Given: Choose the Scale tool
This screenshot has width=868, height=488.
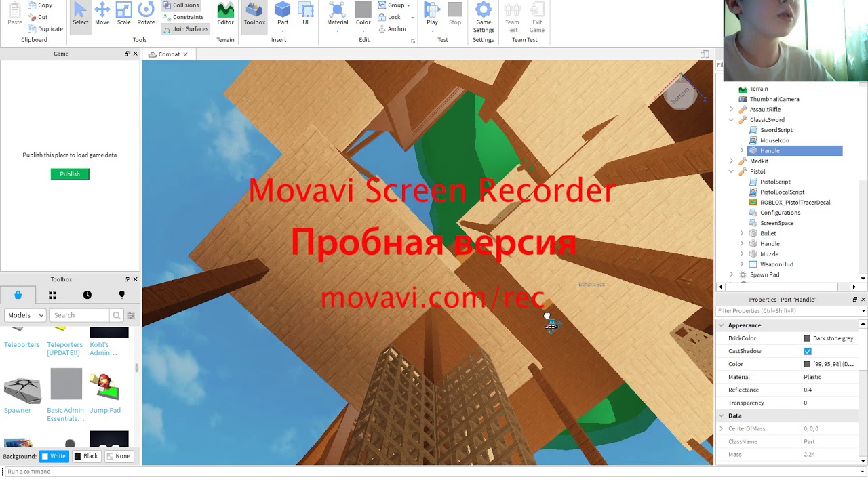Looking at the screenshot, I should (x=123, y=14).
